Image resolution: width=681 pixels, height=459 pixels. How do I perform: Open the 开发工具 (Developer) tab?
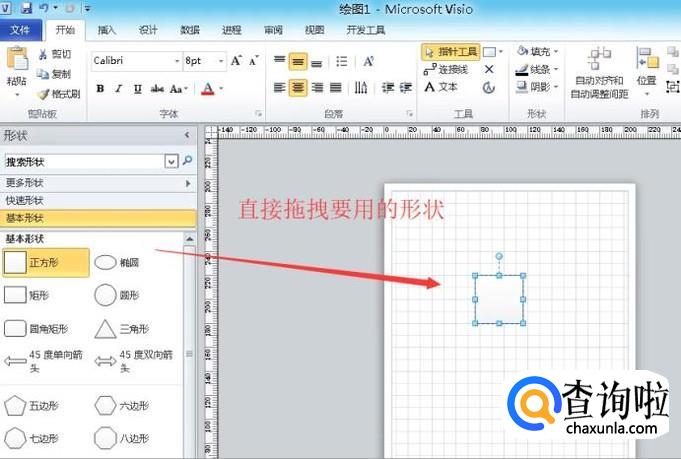pos(366,30)
